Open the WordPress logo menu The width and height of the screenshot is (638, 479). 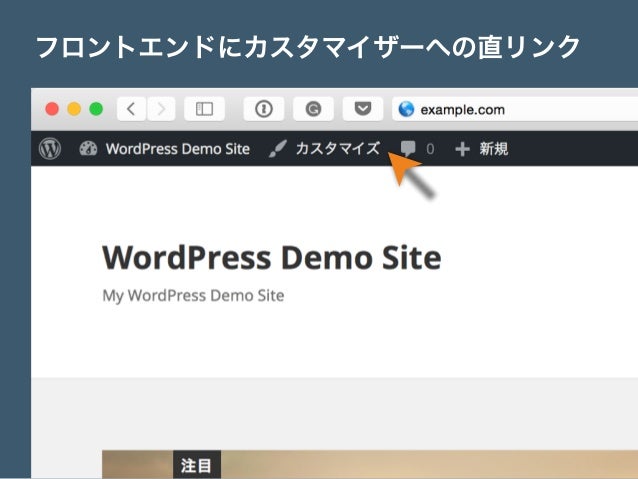(50, 149)
